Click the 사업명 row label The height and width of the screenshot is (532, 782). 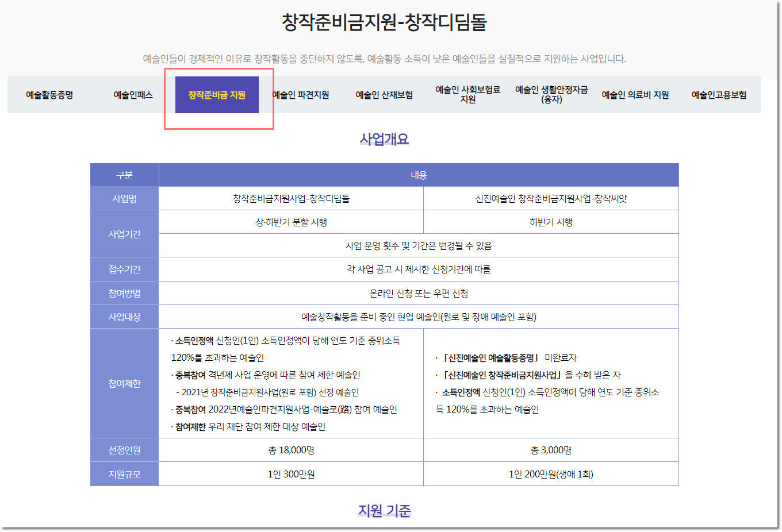click(124, 199)
